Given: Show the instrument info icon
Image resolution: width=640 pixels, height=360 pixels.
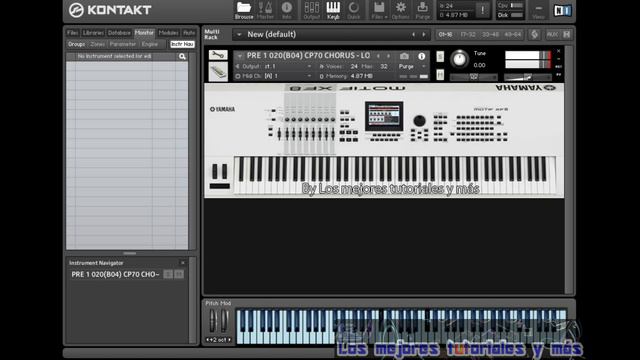Looking at the screenshot, I should (422, 56).
